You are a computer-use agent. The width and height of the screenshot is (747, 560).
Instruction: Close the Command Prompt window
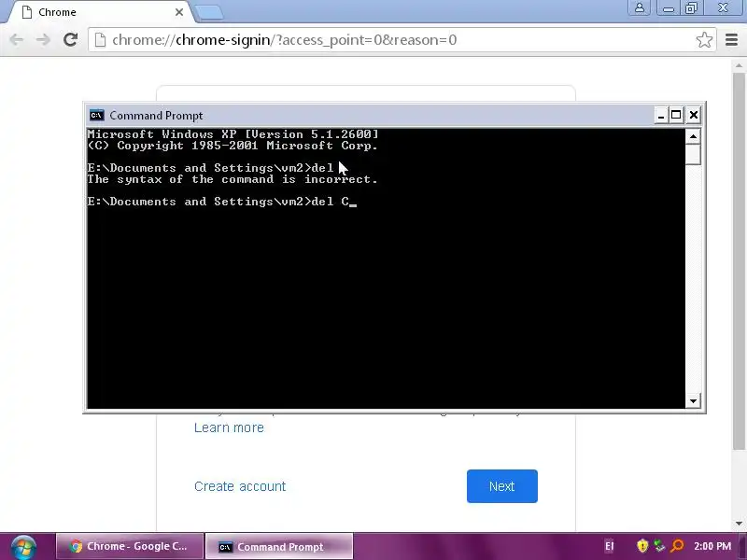point(694,115)
